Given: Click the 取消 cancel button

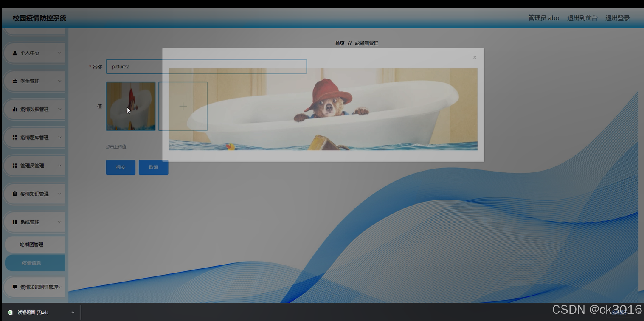Looking at the screenshot, I should pyautogui.click(x=153, y=167).
